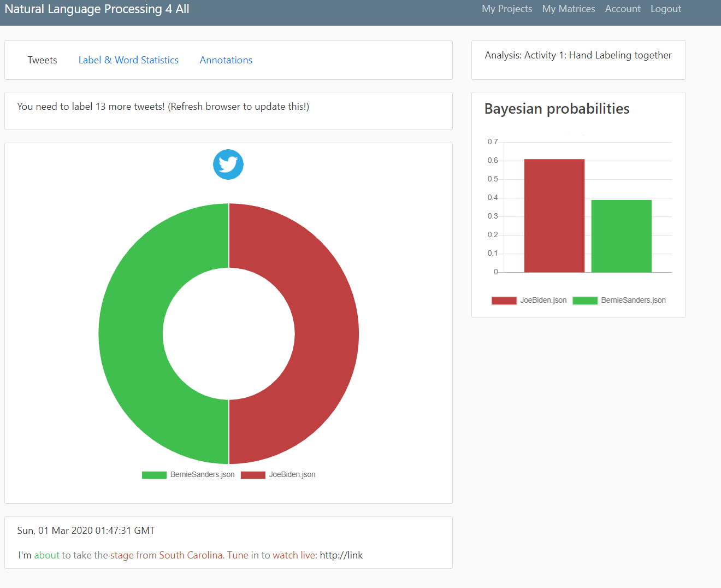
Task: Click the Logout link
Action: (x=665, y=9)
